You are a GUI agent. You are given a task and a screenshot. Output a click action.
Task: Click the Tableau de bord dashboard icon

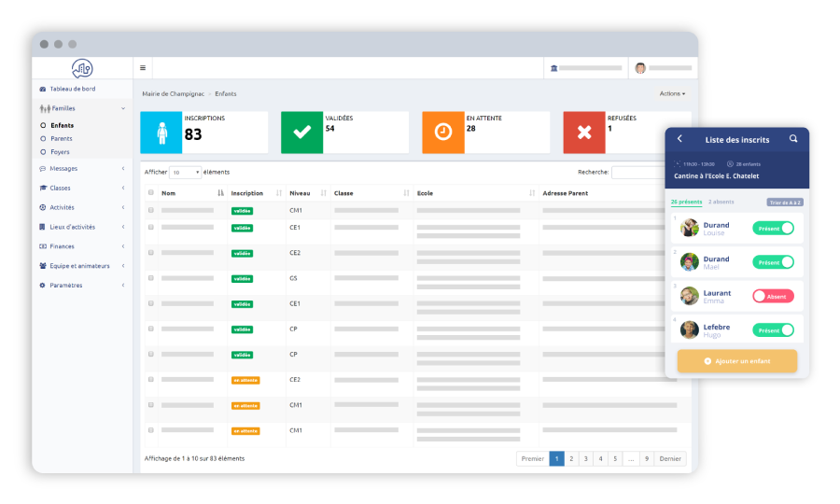tap(43, 89)
